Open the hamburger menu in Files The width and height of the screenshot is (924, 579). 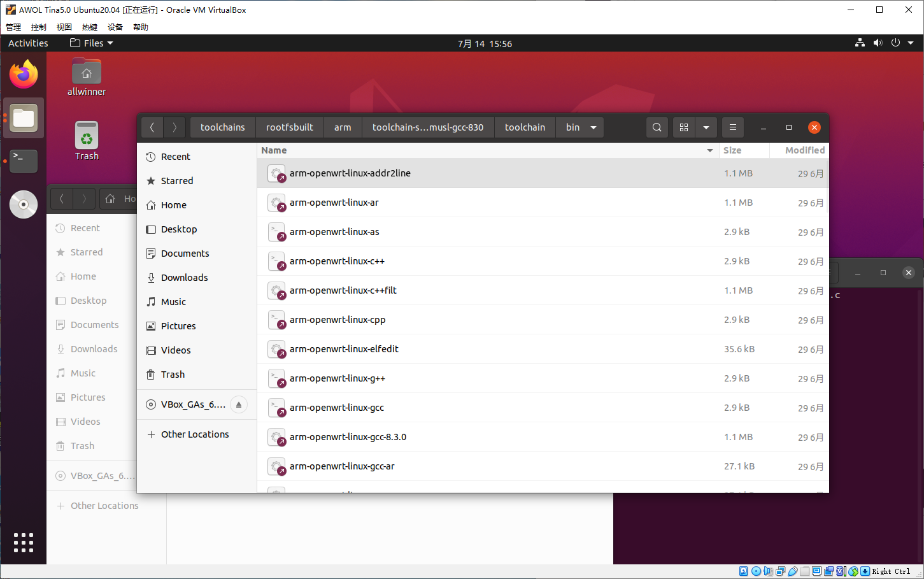click(733, 127)
